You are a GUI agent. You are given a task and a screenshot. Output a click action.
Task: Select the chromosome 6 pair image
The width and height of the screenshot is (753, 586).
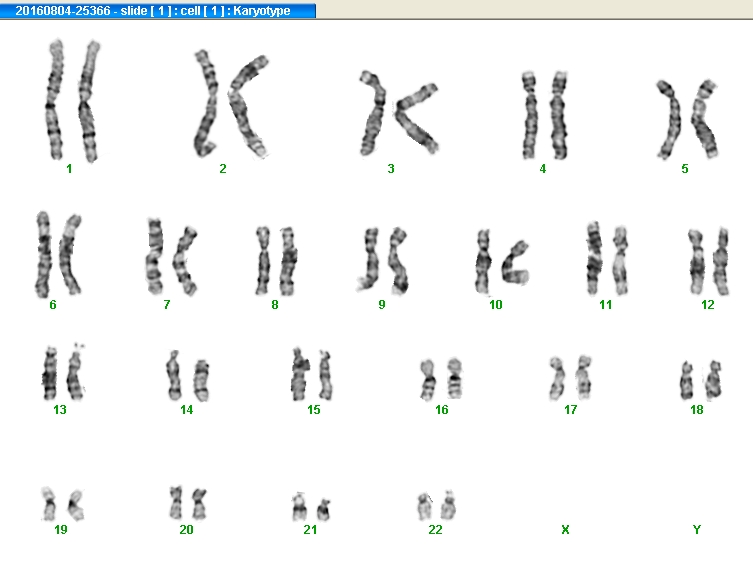(59, 255)
